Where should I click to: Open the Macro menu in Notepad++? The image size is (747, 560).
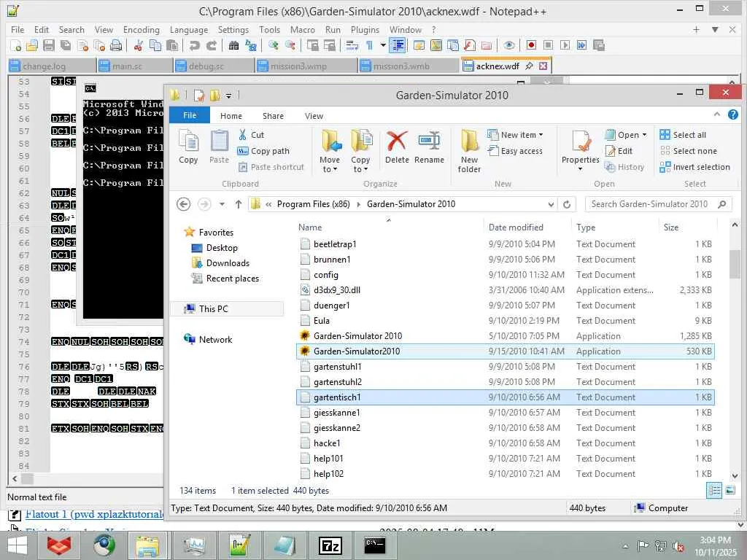pos(303,29)
